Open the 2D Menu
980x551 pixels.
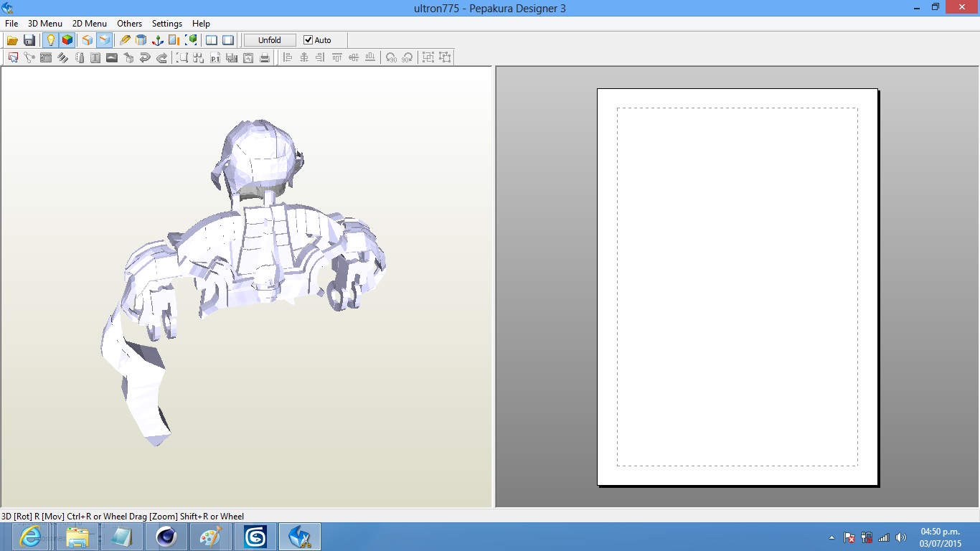[x=90, y=24]
